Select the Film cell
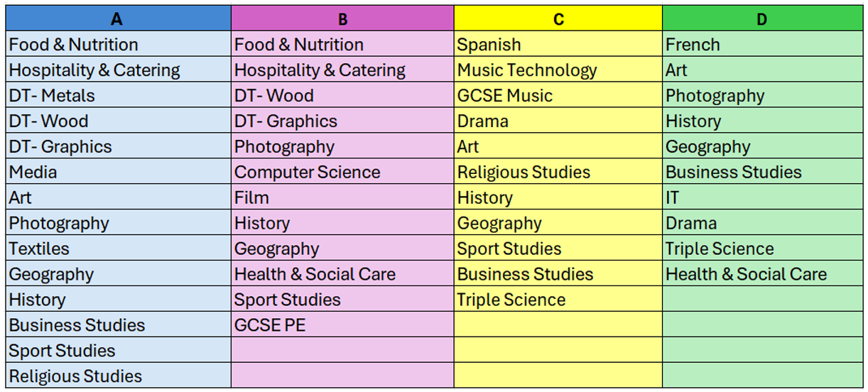The width and height of the screenshot is (868, 392). pos(252,198)
